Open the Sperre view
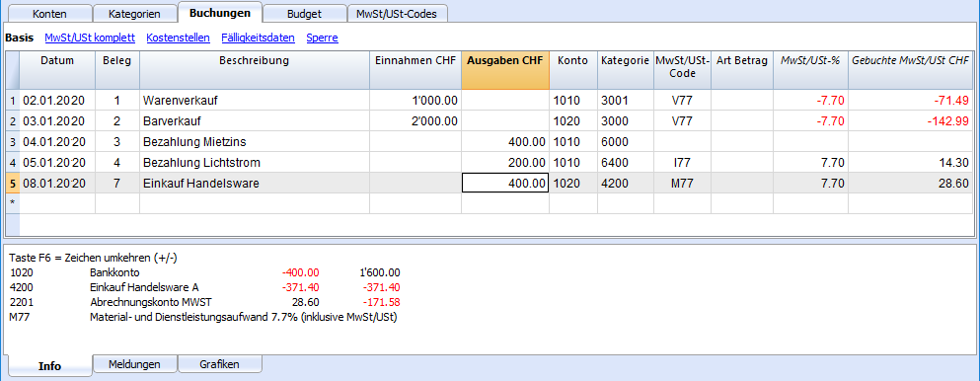This screenshot has height=381, width=980. click(x=323, y=38)
